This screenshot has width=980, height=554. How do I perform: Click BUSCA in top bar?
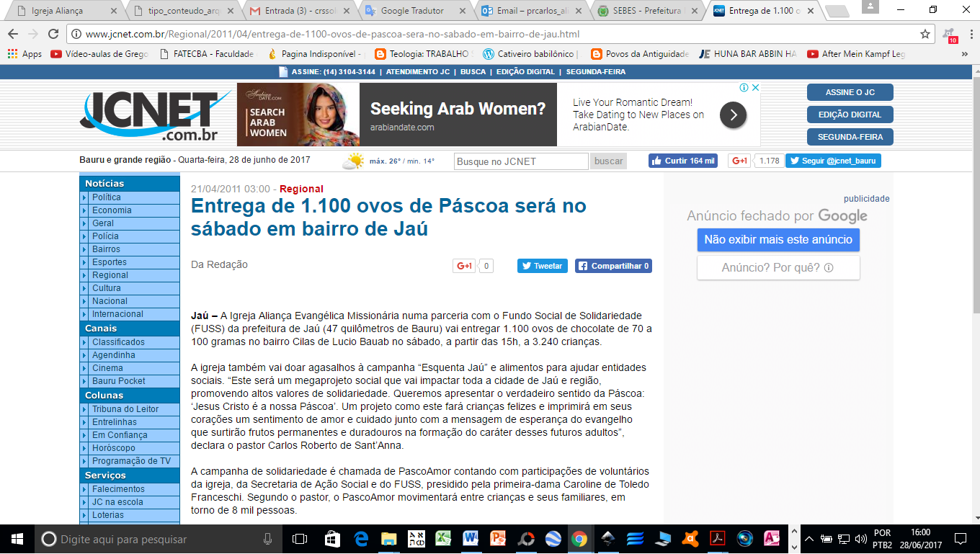tap(473, 72)
